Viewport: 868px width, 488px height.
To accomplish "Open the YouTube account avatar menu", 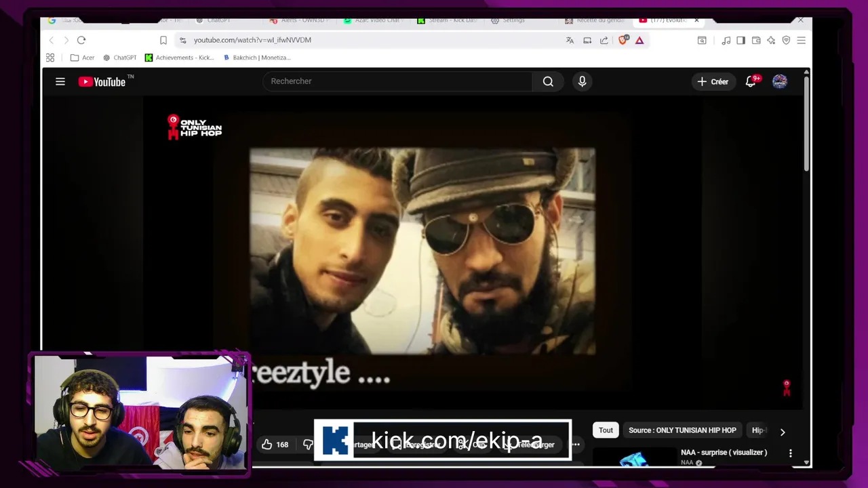I will point(780,81).
